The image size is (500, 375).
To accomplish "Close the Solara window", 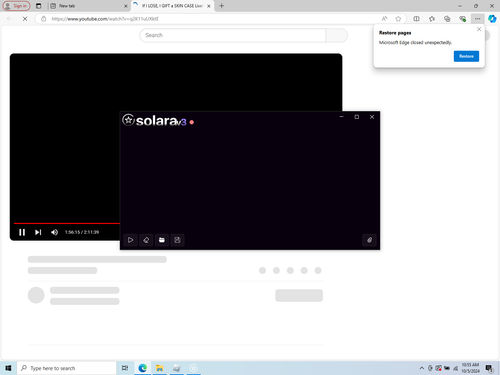I will click(372, 117).
